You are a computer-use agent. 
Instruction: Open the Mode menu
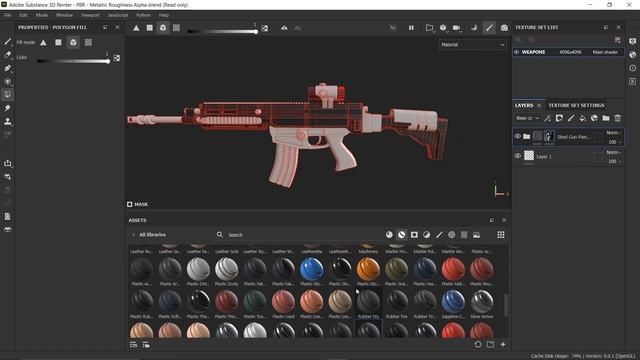42,15
